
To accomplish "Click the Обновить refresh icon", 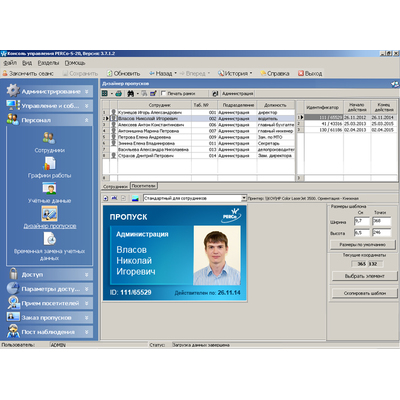I will (109, 73).
